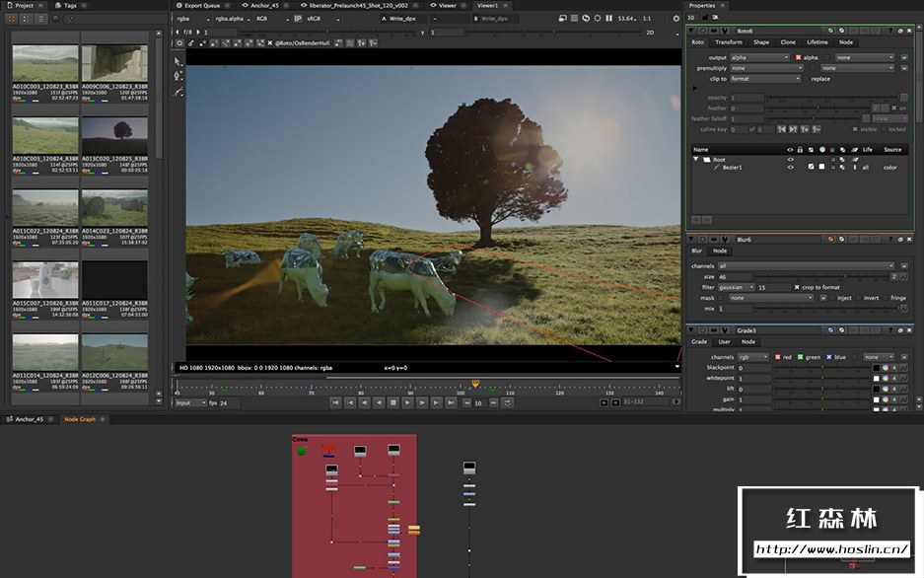Image resolution: width=924 pixels, height=578 pixels.
Task: Click the blackpoint black color swatch
Action: pyautogui.click(x=875, y=368)
